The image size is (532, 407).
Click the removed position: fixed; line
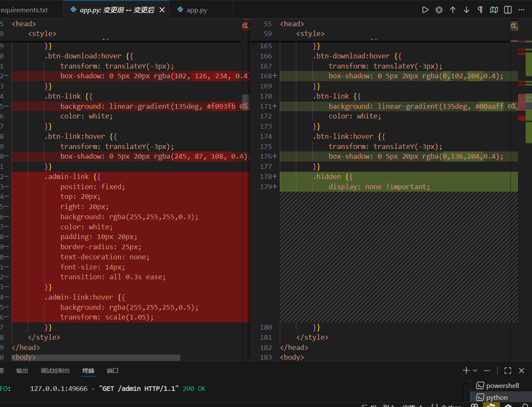point(93,187)
